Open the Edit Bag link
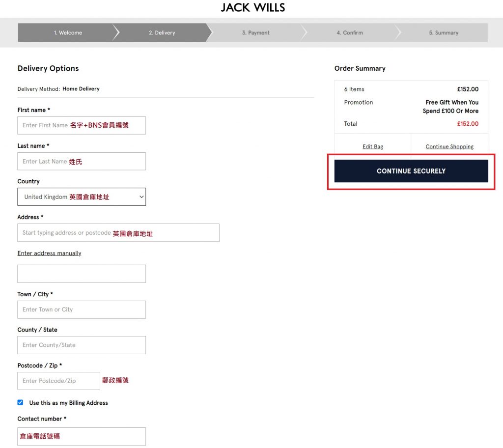This screenshot has height=448, width=503. point(373,147)
